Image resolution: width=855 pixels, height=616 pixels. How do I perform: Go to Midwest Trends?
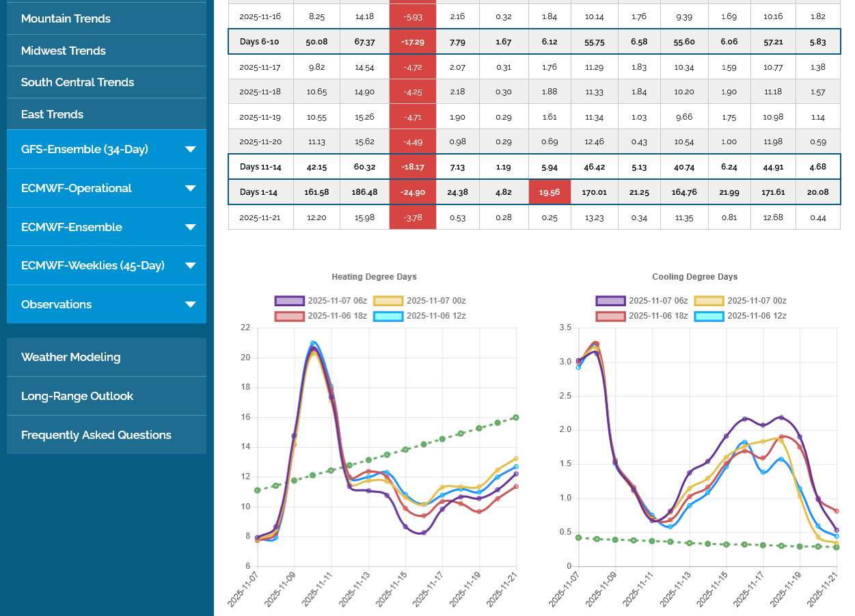click(63, 51)
